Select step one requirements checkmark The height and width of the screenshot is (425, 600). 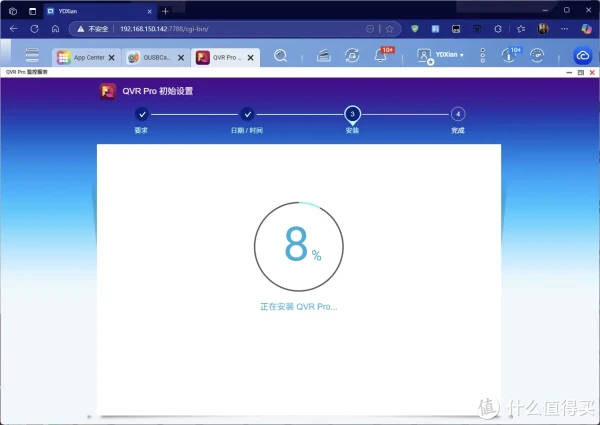coord(142,114)
